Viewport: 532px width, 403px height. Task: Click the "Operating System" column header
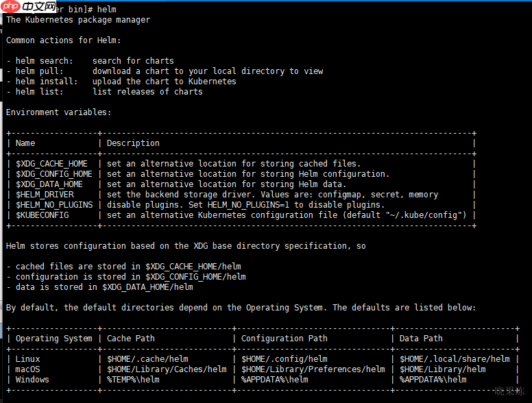pyautogui.click(x=53, y=339)
